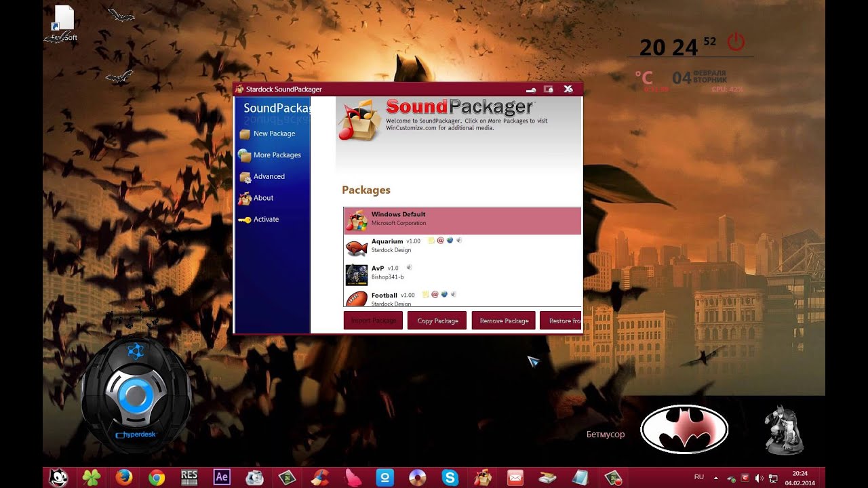
Task: Click the Remove Package button
Action: point(504,321)
